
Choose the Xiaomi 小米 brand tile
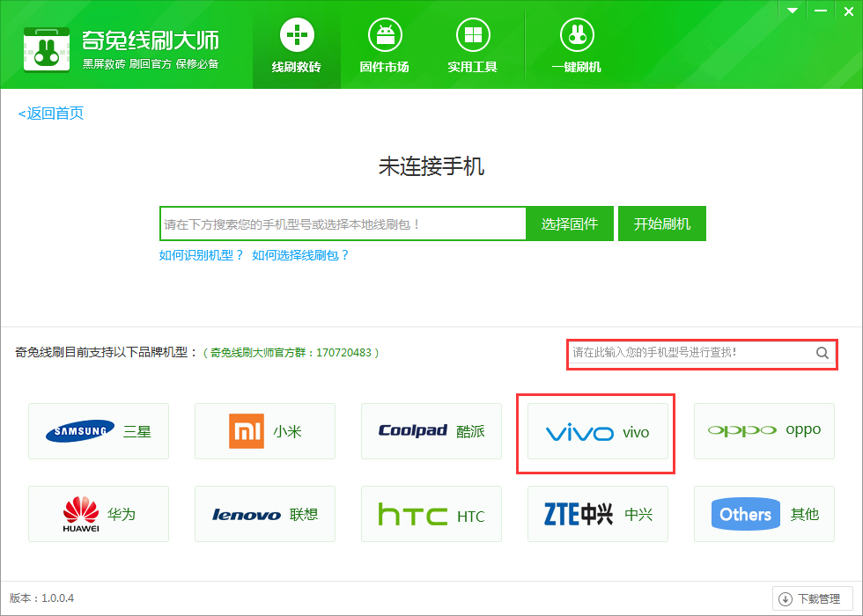click(x=265, y=431)
